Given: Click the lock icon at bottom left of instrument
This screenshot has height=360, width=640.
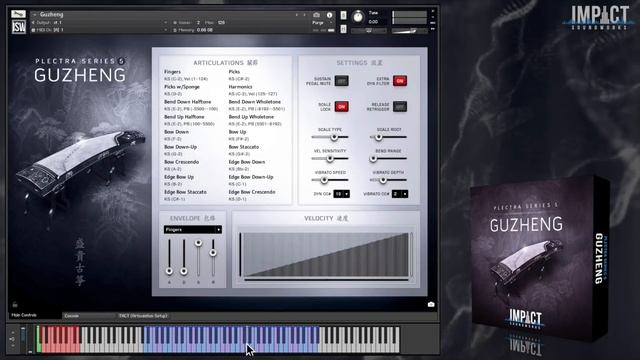Looking at the screenshot, I should pyautogui.click(x=15, y=304).
